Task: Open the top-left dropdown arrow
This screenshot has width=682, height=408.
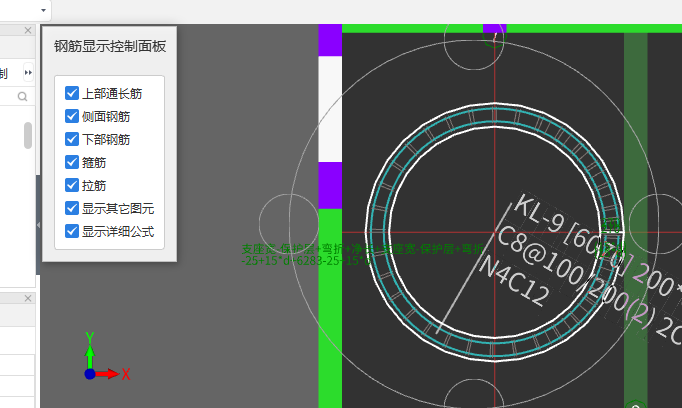Action: coord(43,10)
